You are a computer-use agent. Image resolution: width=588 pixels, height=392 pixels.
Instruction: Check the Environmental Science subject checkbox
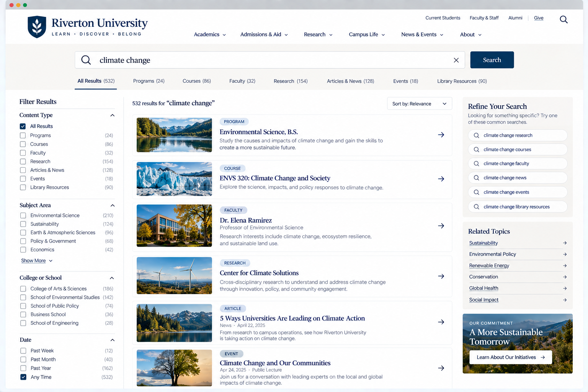click(23, 216)
